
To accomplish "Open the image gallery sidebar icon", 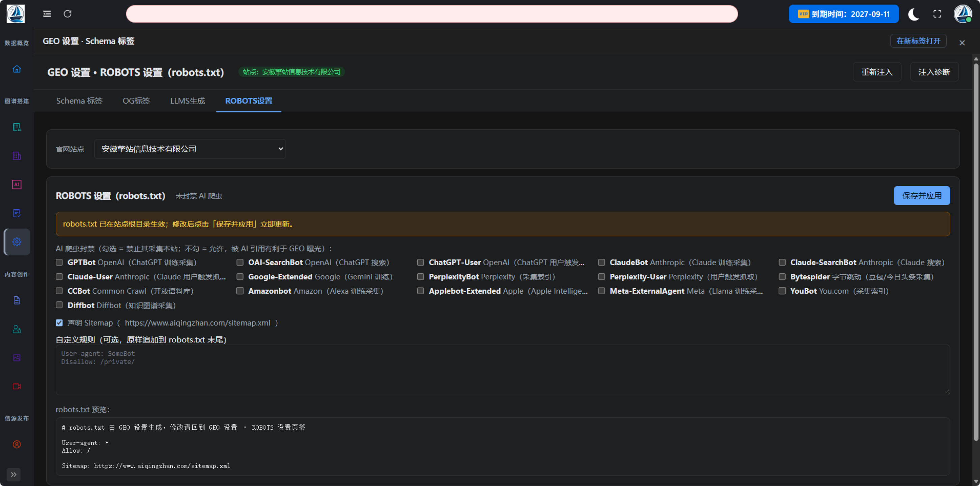I will [17, 358].
